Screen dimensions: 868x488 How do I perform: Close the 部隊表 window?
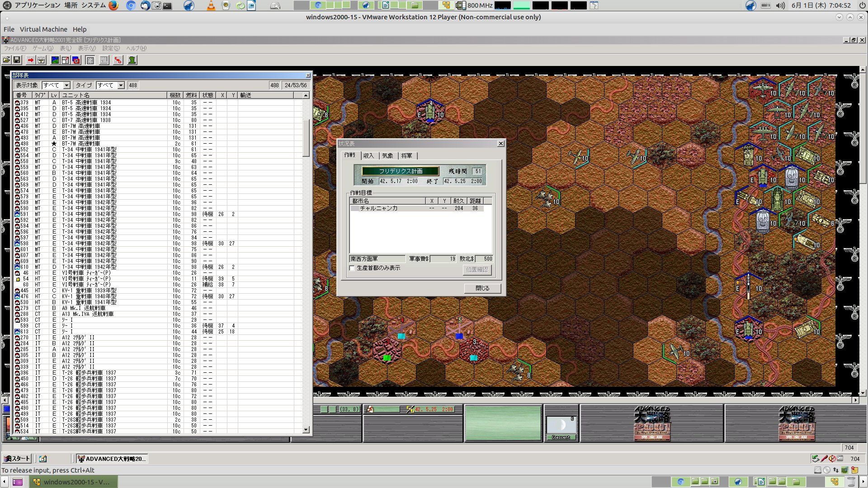click(308, 75)
